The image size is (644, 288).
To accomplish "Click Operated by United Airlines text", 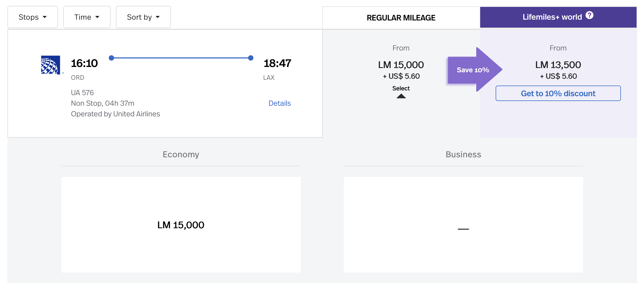I will click(115, 114).
